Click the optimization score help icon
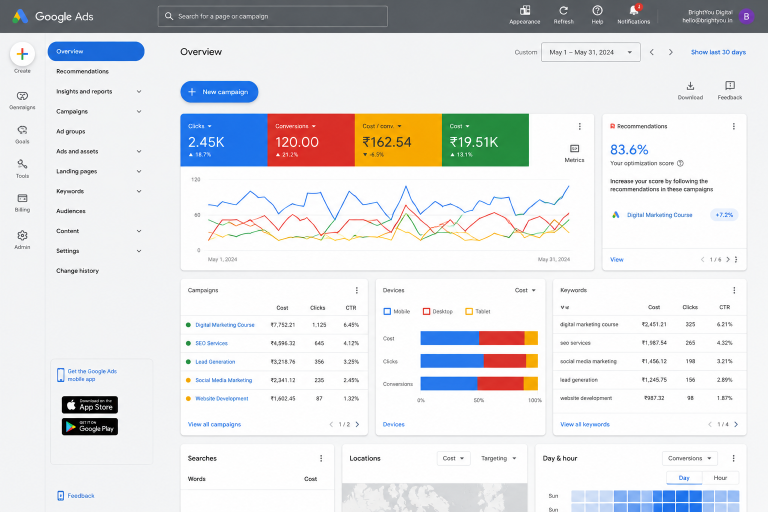The image size is (768, 512). pyautogui.click(x=680, y=163)
